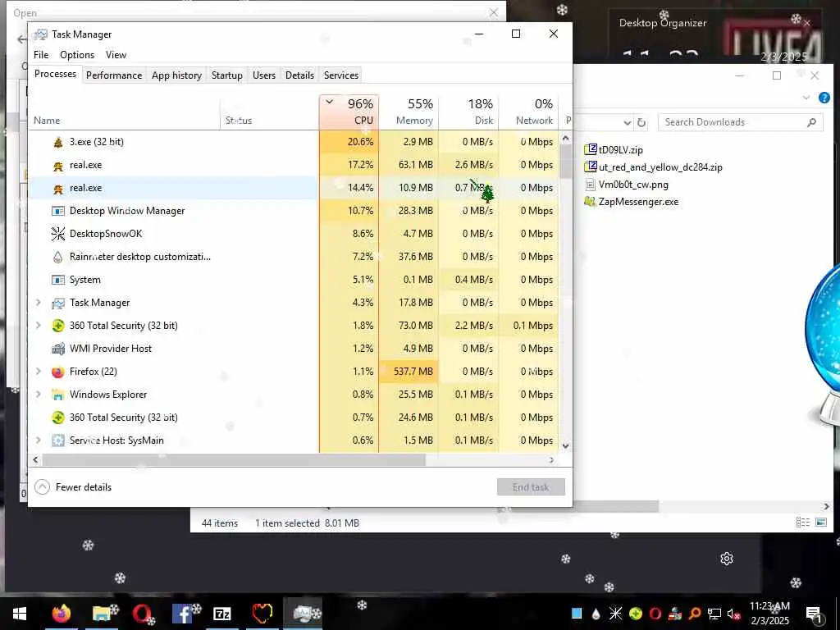
Task: Switch to the Services tab
Action: coord(341,75)
